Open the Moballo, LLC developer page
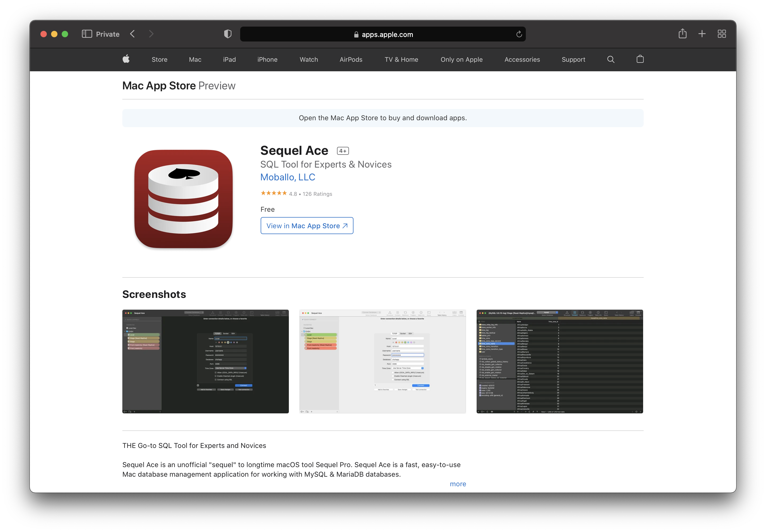766x532 pixels. (288, 177)
